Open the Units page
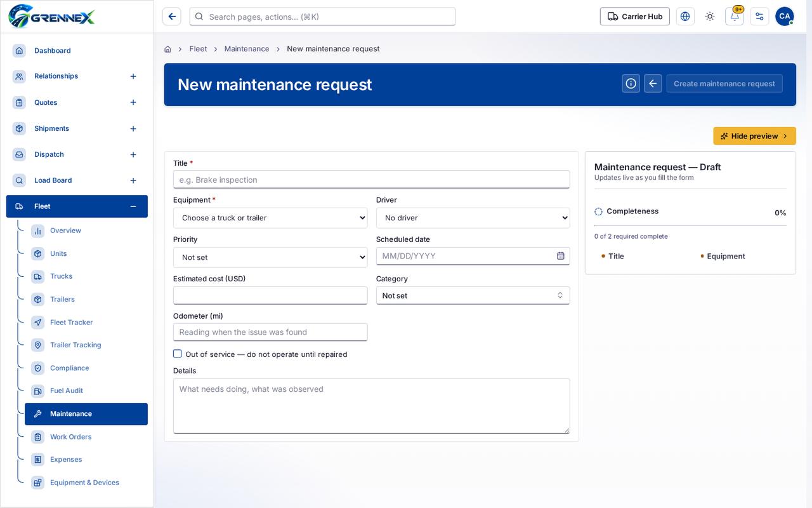This screenshot has width=812, height=508. pyautogui.click(x=86, y=253)
